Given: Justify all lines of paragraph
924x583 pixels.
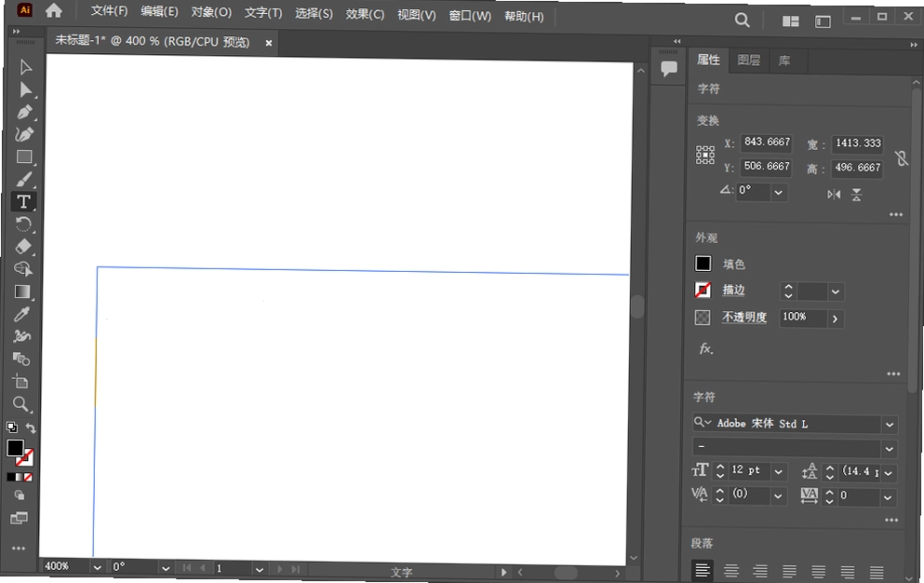Looking at the screenshot, I should pos(877,573).
